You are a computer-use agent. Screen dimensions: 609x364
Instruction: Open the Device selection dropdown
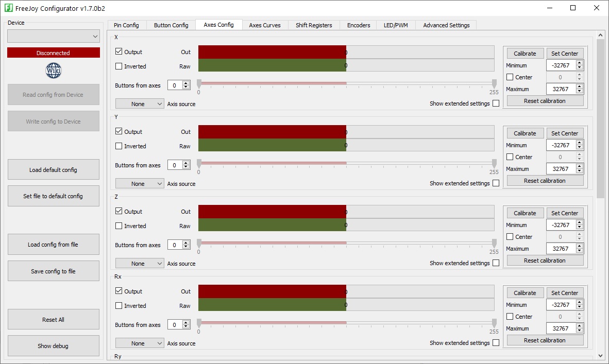[53, 36]
